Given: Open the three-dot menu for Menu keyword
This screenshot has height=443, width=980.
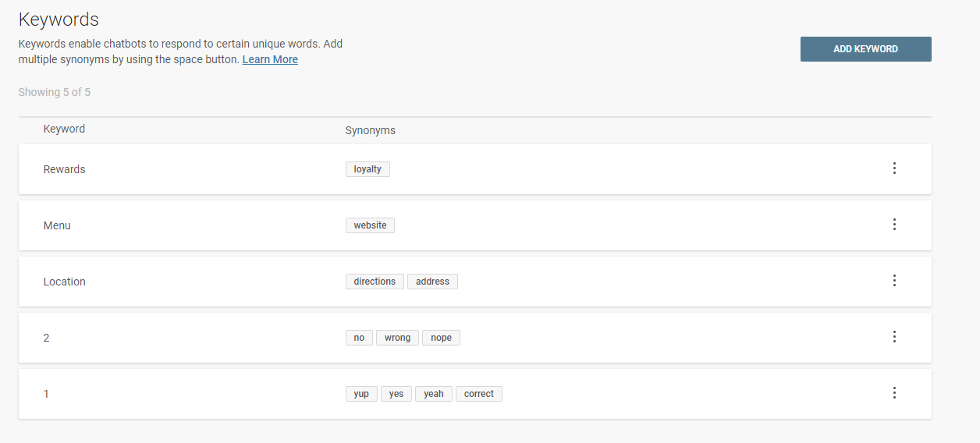Looking at the screenshot, I should pos(894,225).
